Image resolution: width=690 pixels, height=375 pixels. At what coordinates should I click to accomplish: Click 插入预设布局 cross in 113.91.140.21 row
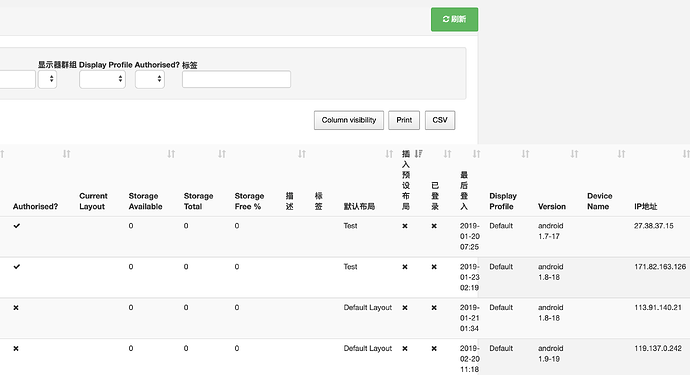click(405, 308)
